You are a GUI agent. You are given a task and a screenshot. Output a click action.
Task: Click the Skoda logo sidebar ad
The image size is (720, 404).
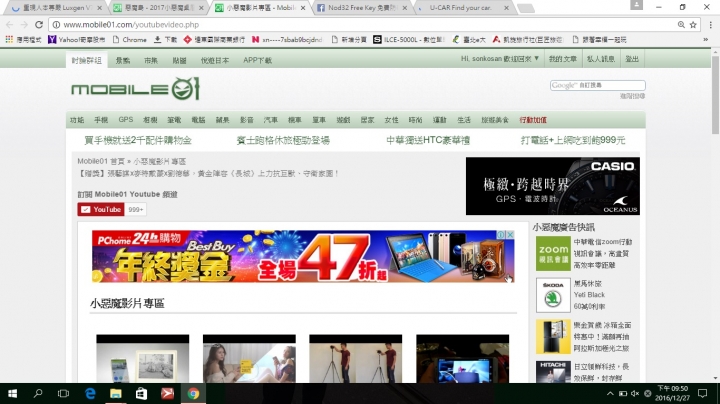553,295
